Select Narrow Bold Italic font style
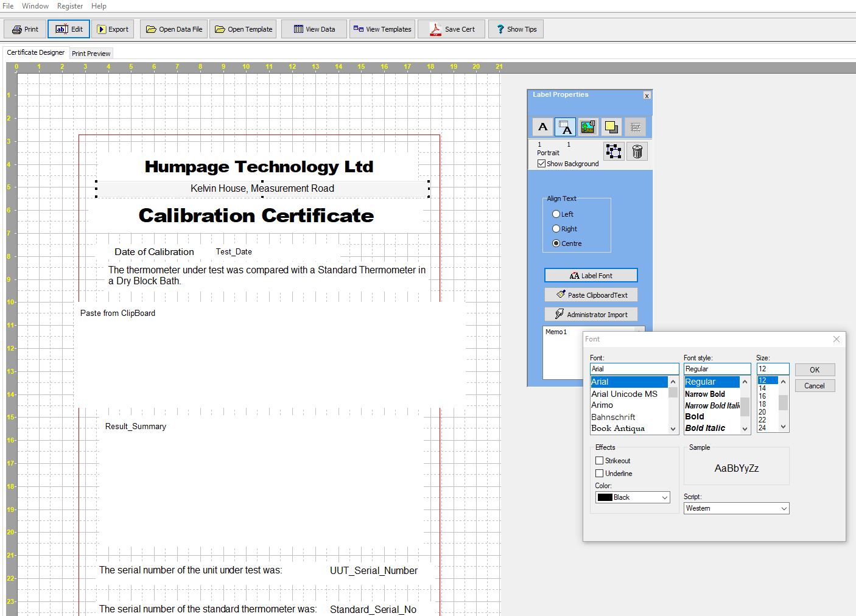This screenshot has height=616, width=856. click(x=712, y=405)
